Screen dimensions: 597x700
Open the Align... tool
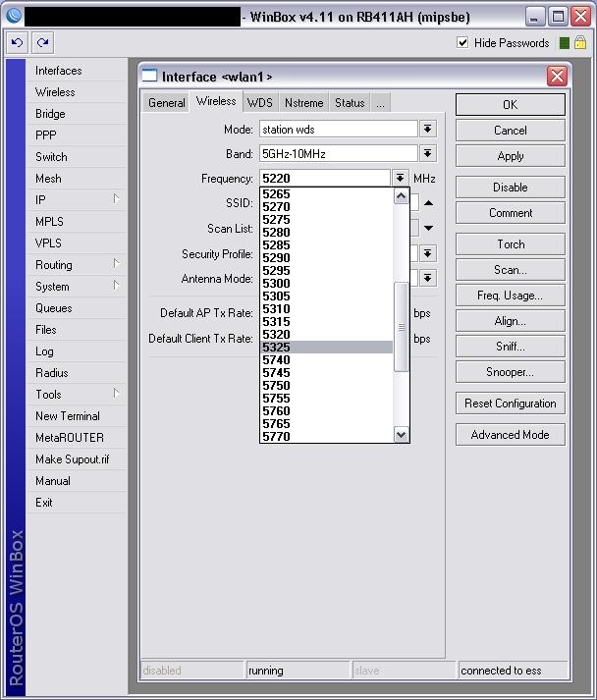[x=511, y=321]
